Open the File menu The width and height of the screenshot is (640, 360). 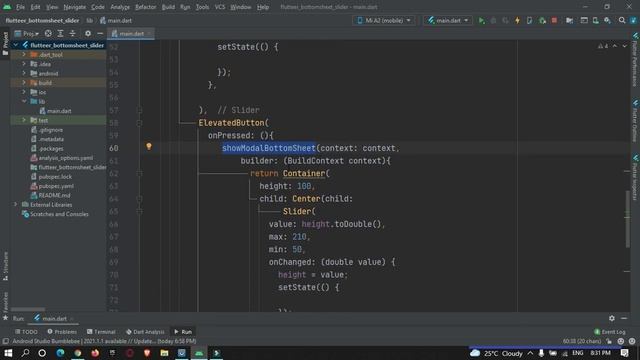coord(20,7)
